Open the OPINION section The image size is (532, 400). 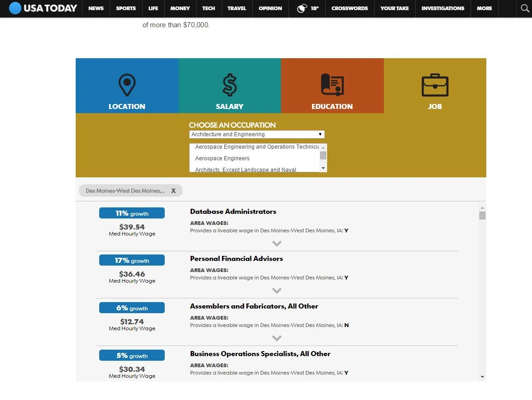click(x=270, y=8)
